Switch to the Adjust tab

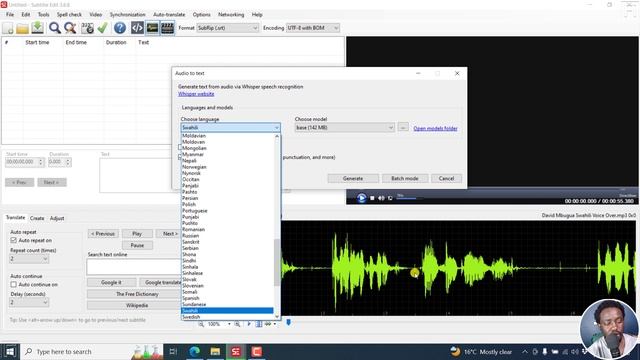click(x=57, y=218)
